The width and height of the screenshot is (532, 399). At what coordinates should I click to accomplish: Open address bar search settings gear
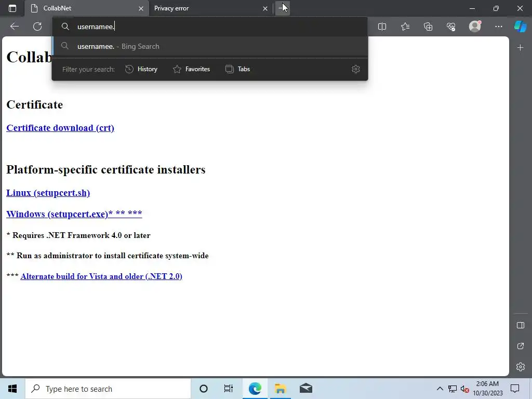click(355, 69)
